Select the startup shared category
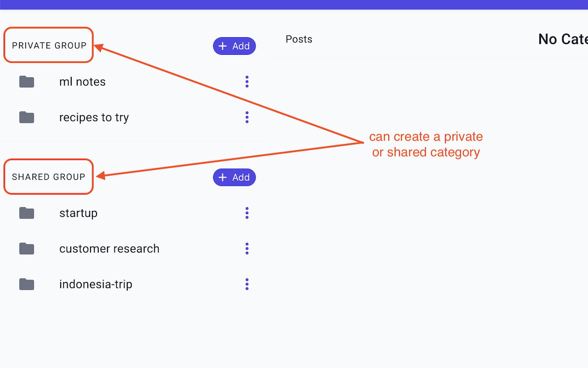 [x=79, y=213]
